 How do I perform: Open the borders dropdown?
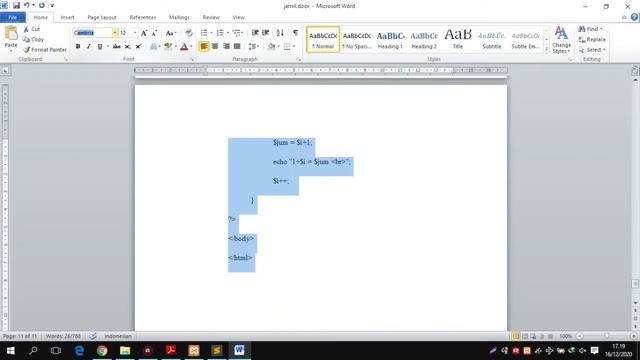(294, 47)
